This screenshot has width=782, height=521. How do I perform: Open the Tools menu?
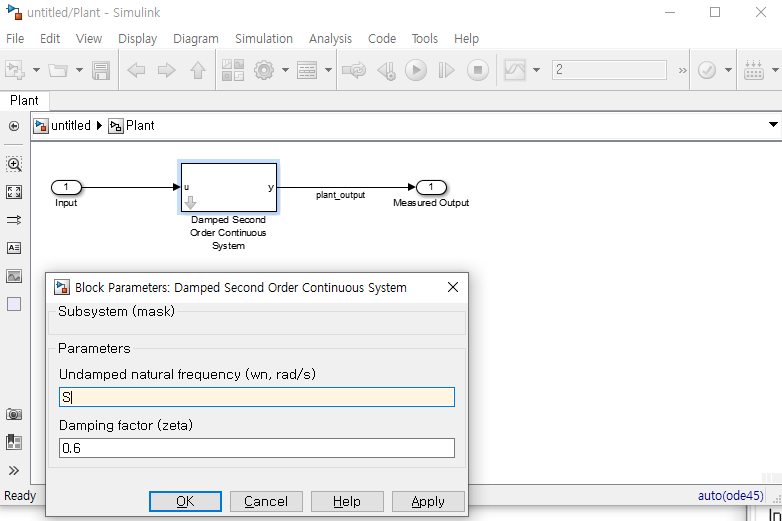424,38
